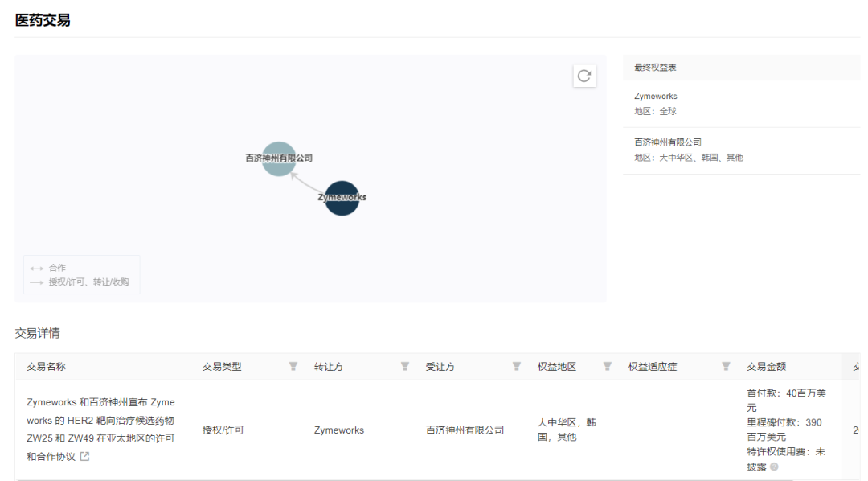Select the 百济神州有限公司 node in the graph
Screen dimensions: 868x481
click(277, 158)
